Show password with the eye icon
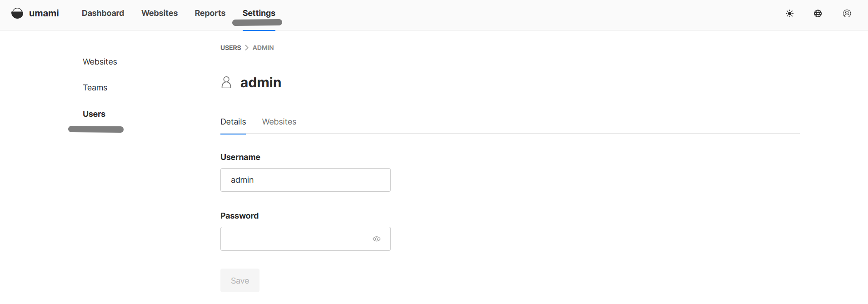 pyautogui.click(x=377, y=239)
